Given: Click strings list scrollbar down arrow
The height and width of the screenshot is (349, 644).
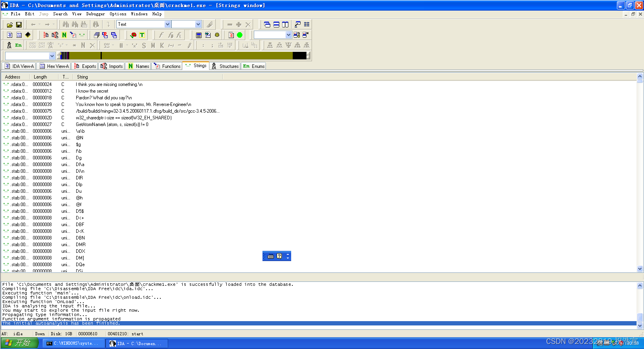Looking at the screenshot, I should coord(640,269).
